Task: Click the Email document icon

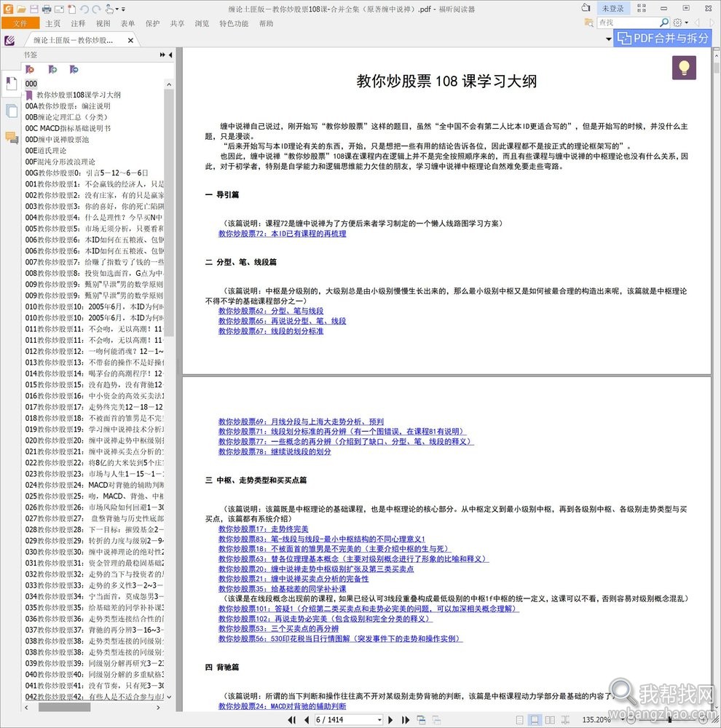Action: pos(59,9)
